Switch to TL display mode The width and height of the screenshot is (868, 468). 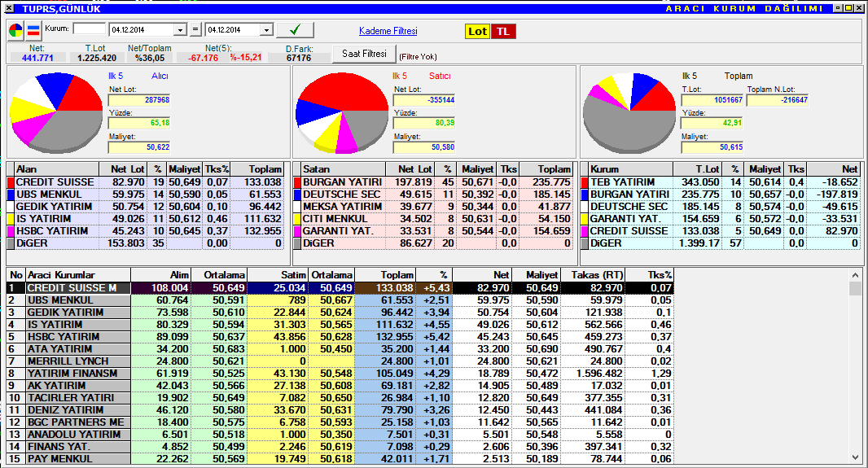(x=503, y=31)
